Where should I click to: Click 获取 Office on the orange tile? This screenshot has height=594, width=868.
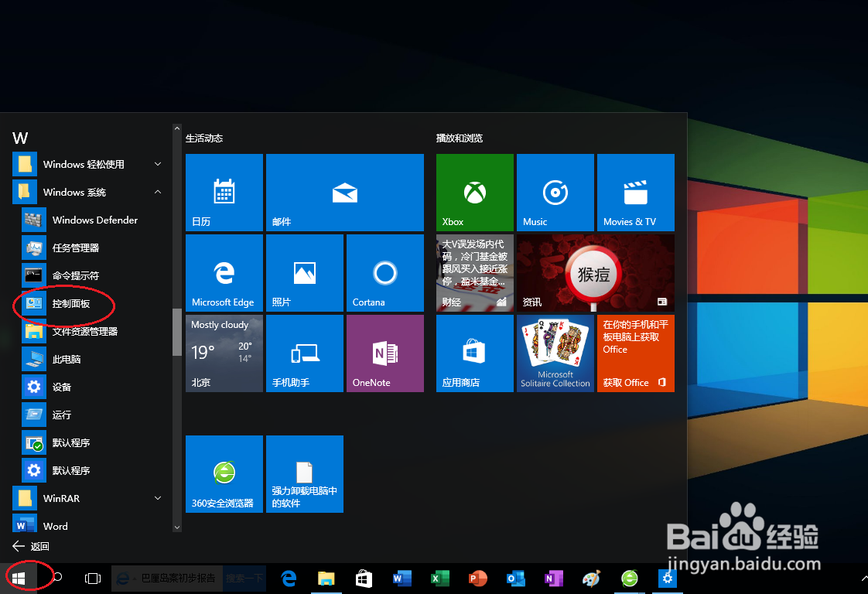pos(634,382)
